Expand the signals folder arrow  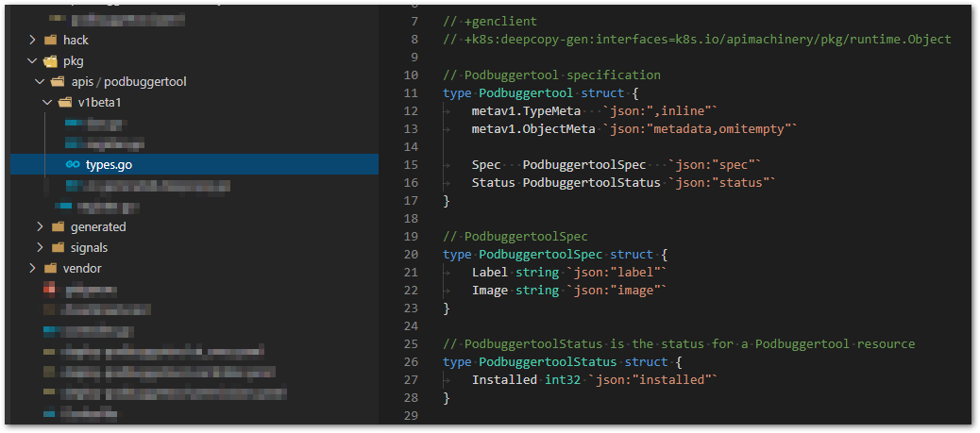(40, 248)
